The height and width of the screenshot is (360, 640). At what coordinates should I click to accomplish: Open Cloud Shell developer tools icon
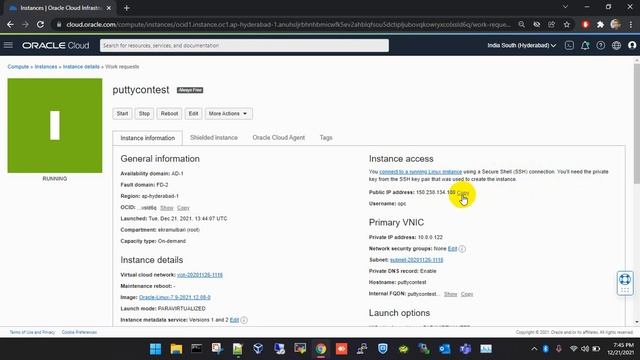click(569, 45)
